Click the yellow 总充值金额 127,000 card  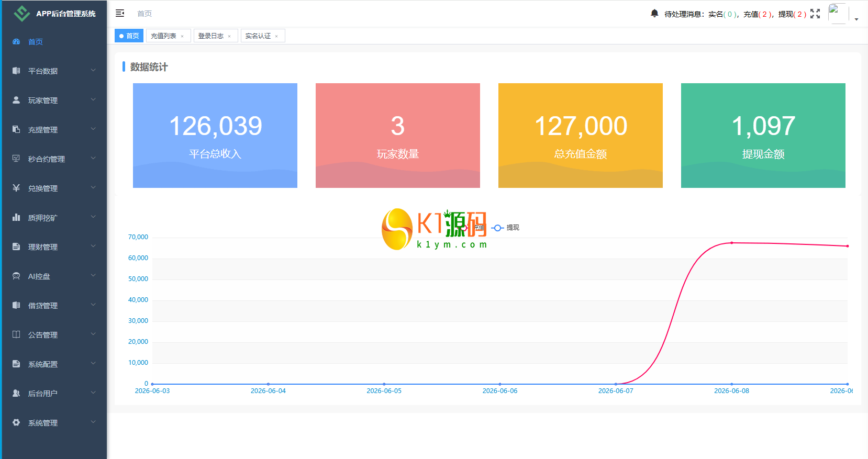coord(581,136)
